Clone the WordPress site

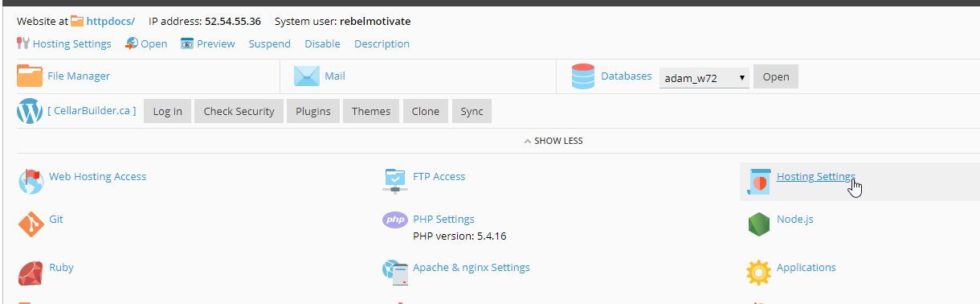[x=426, y=112]
